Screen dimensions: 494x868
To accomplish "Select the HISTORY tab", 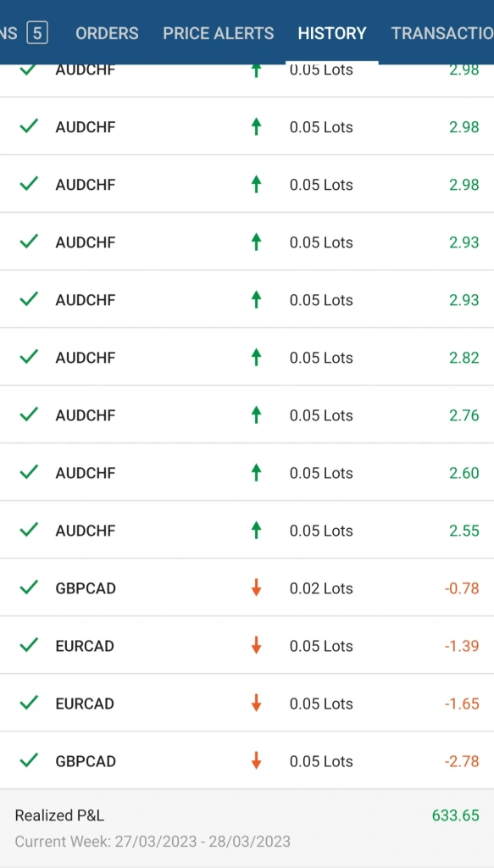I will 332,33.
